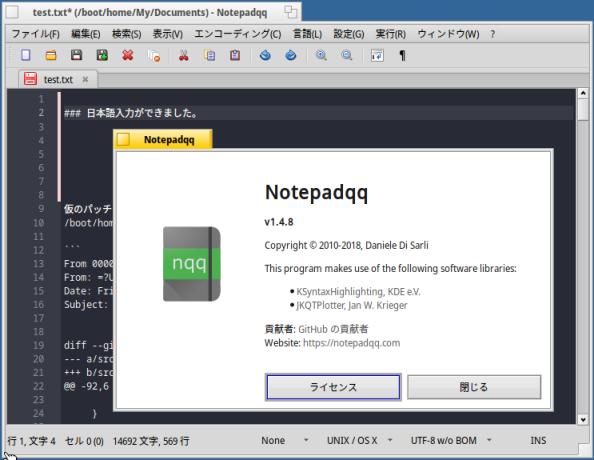Click the vertical scrollbar thumb
This screenshot has height=460, width=594.
pos(583,110)
